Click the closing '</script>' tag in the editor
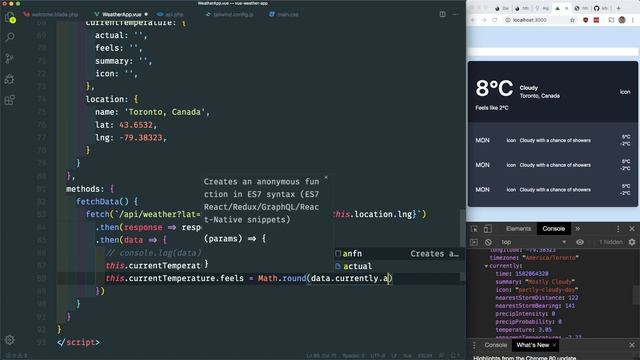 point(78,342)
